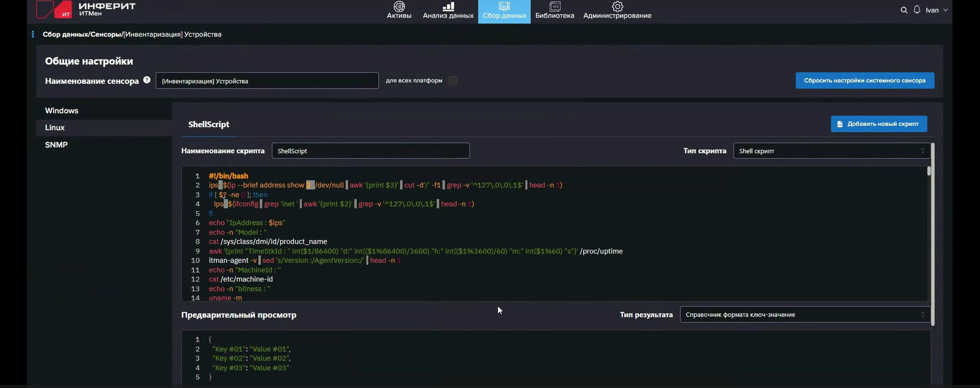This screenshot has width=980, height=388.
Task: Open the three-dot breadcrumb menu
Action: [33, 34]
